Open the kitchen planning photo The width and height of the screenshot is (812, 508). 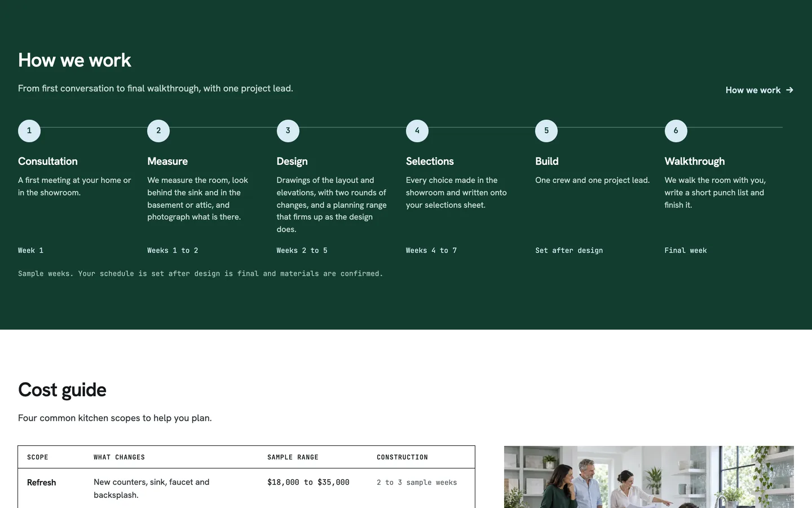(648, 477)
